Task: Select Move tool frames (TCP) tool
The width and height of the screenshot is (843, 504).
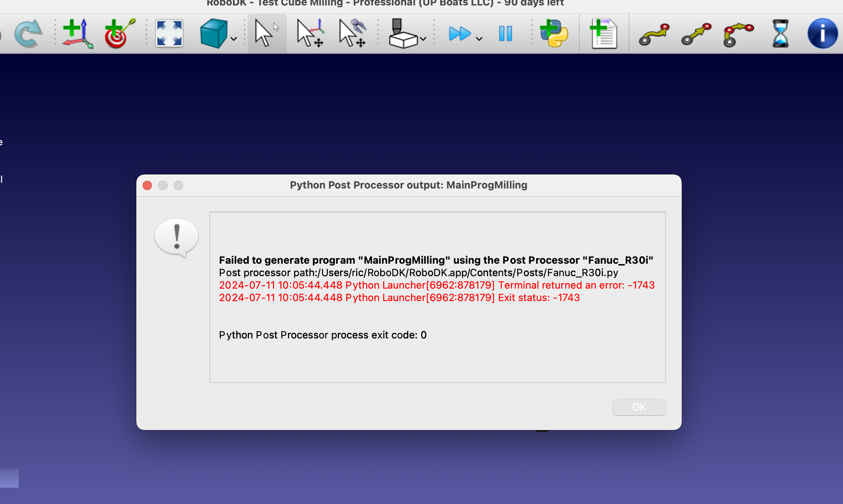Action: (352, 33)
